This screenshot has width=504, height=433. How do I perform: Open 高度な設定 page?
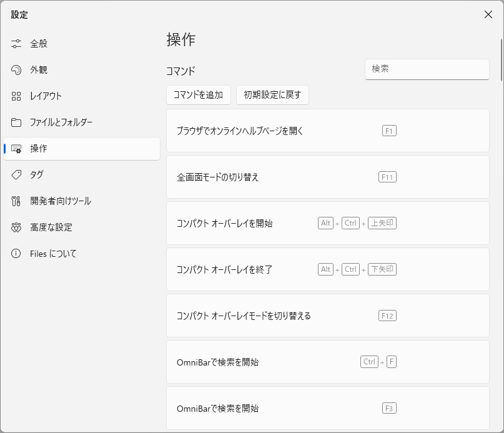82,227
